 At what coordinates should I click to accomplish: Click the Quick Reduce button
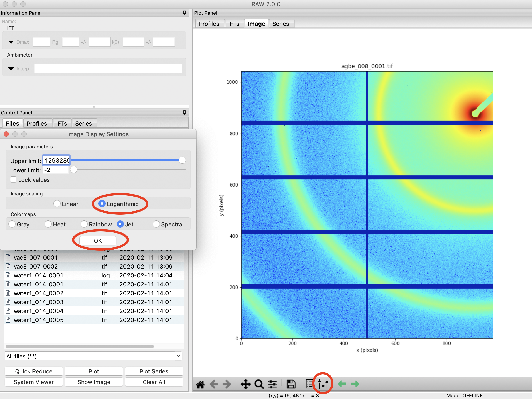click(34, 371)
